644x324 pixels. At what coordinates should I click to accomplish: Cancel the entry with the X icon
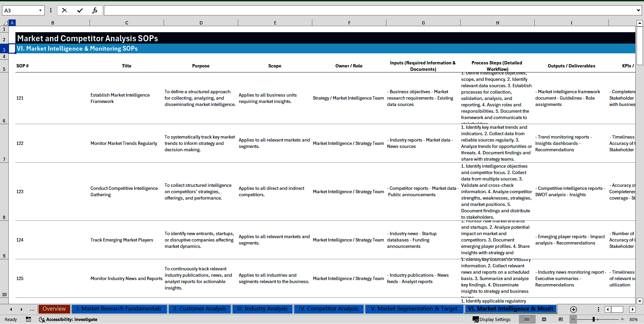[x=64, y=10]
